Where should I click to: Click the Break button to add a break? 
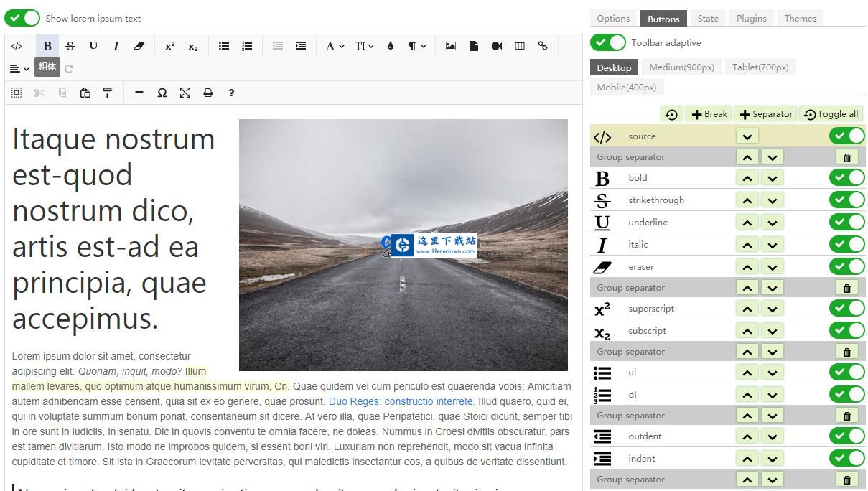tap(708, 113)
